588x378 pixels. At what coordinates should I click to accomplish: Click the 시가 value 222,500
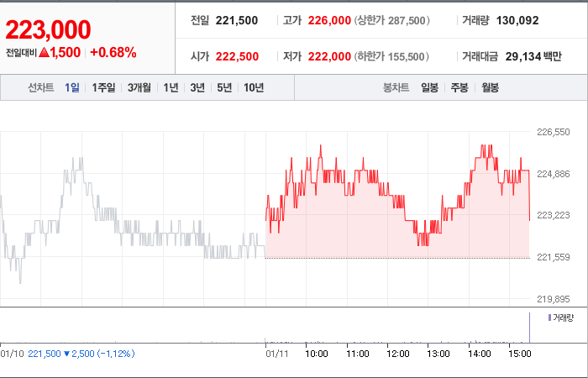tap(237, 56)
